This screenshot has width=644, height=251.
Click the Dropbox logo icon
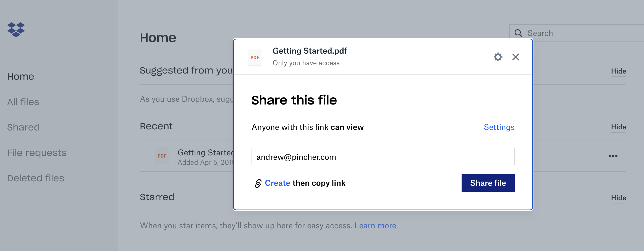click(x=16, y=30)
